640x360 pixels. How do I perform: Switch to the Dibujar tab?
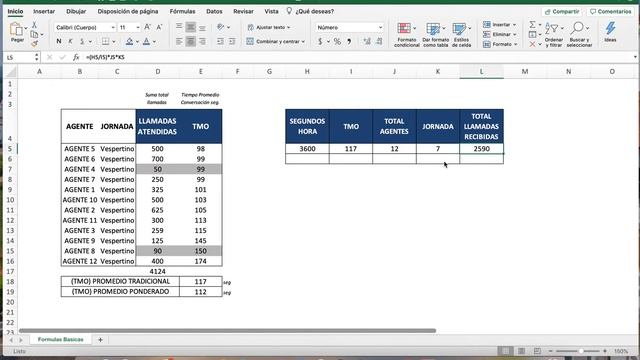click(x=76, y=11)
